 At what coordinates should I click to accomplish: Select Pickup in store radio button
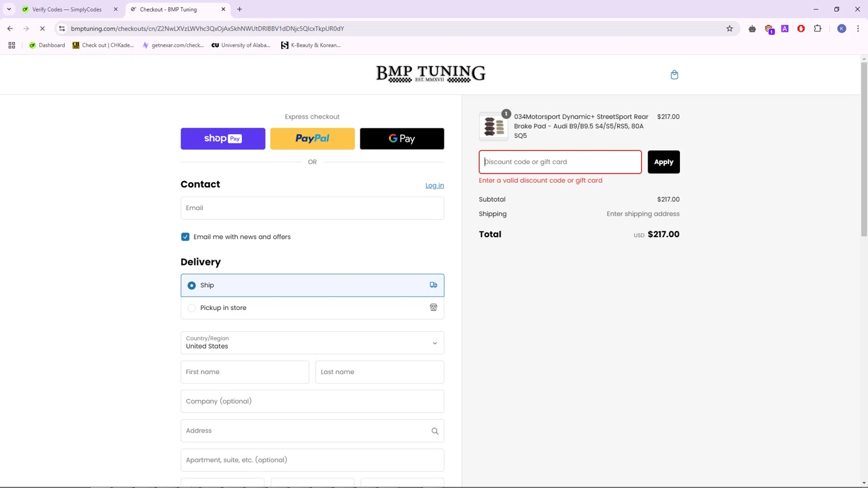[192, 308]
